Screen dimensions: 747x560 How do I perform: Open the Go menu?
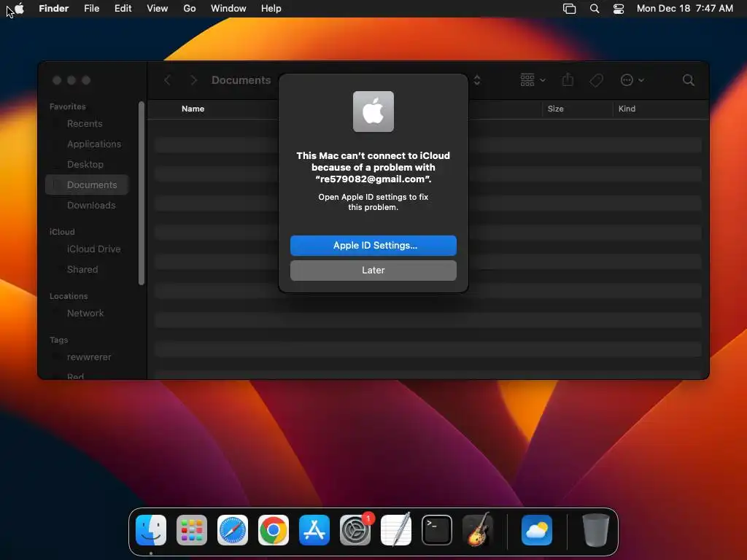pos(190,9)
